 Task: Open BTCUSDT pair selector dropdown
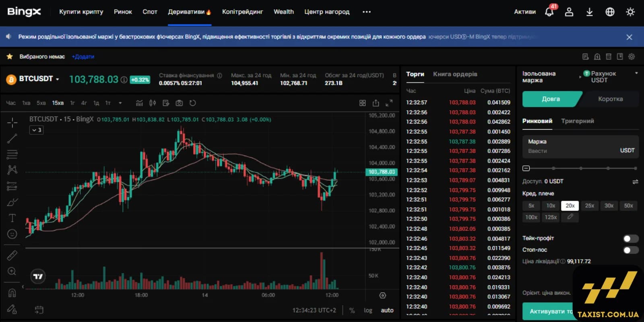point(39,79)
